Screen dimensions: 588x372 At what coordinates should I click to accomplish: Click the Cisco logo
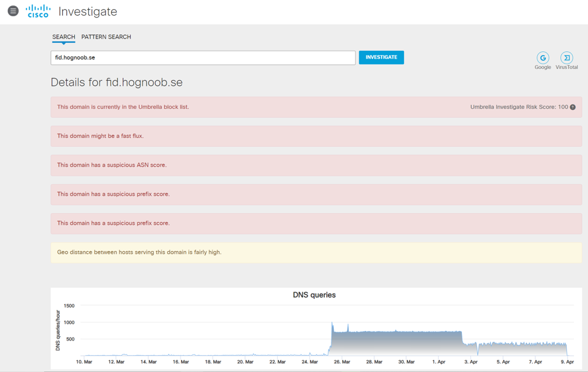pos(38,11)
